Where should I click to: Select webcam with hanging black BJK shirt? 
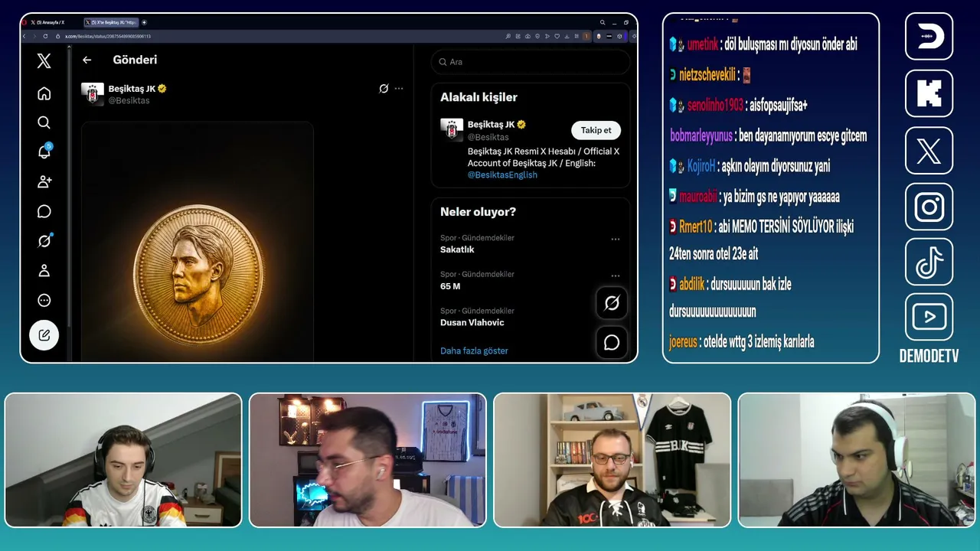click(x=612, y=460)
